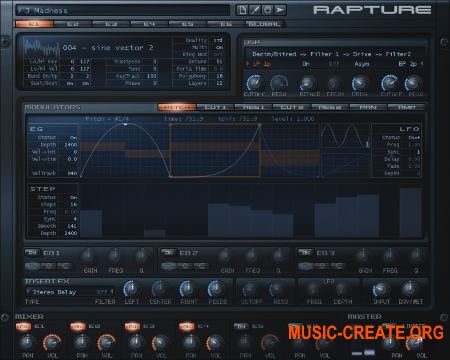Select the first EQ 1 type icon

tap(32, 266)
